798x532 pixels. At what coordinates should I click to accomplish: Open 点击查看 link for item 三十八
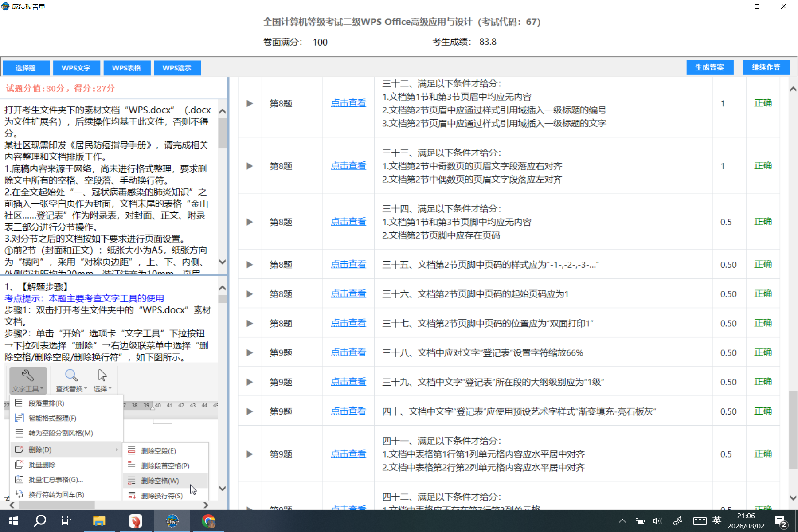[x=348, y=352]
